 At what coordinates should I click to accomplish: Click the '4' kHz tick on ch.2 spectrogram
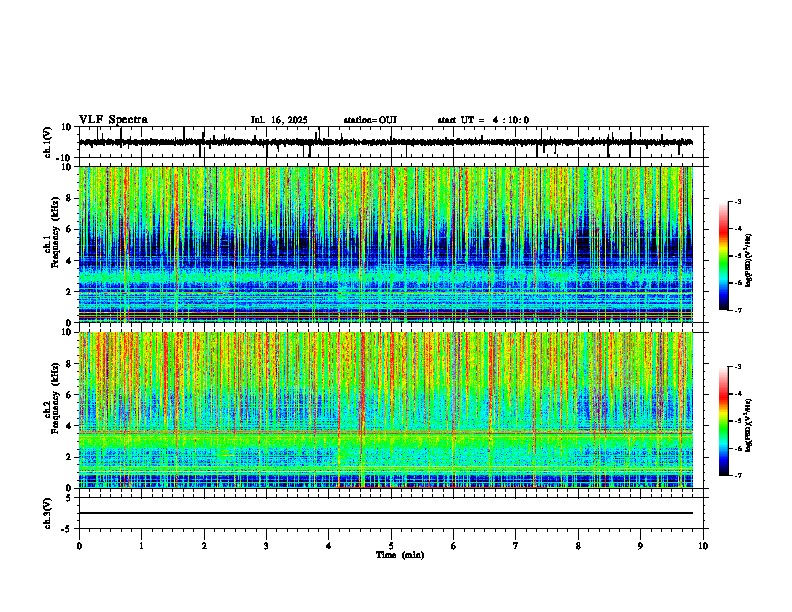(69, 426)
